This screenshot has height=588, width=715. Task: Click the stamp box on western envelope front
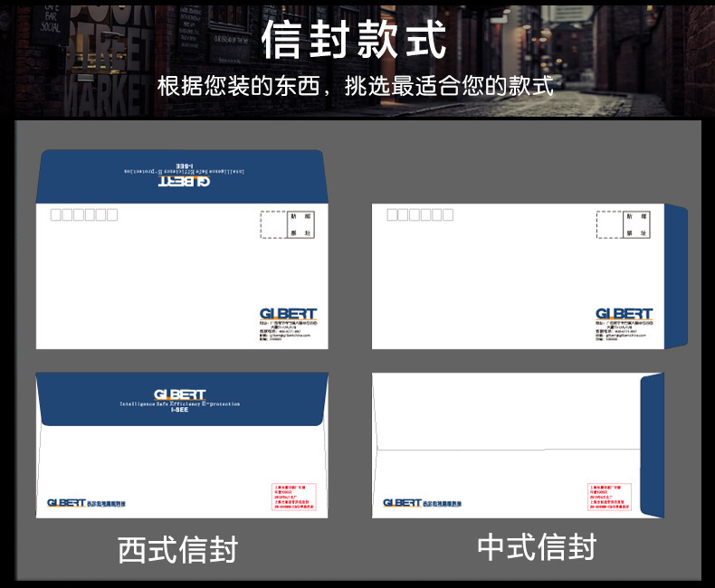pos(287,224)
